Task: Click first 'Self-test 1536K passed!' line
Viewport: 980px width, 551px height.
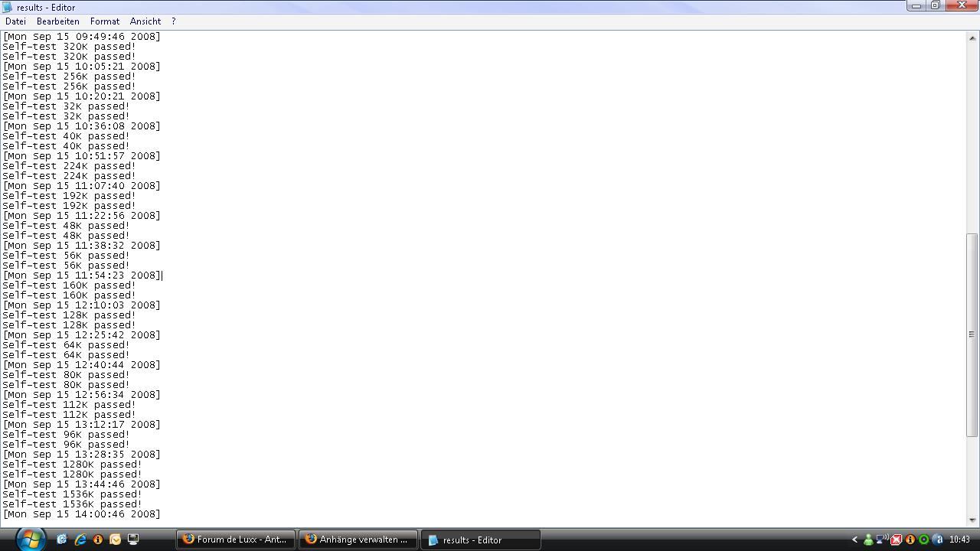Action: click(72, 494)
